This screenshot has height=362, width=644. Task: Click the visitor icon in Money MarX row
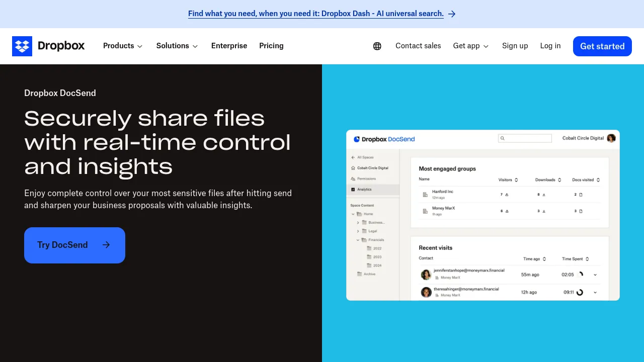click(x=507, y=211)
